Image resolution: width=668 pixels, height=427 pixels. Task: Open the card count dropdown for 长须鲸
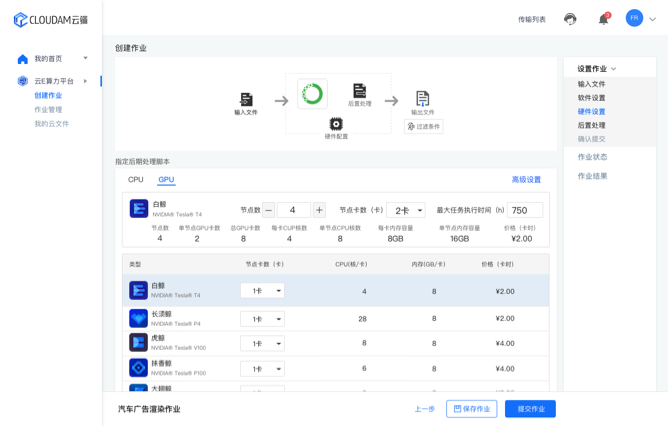pos(262,318)
